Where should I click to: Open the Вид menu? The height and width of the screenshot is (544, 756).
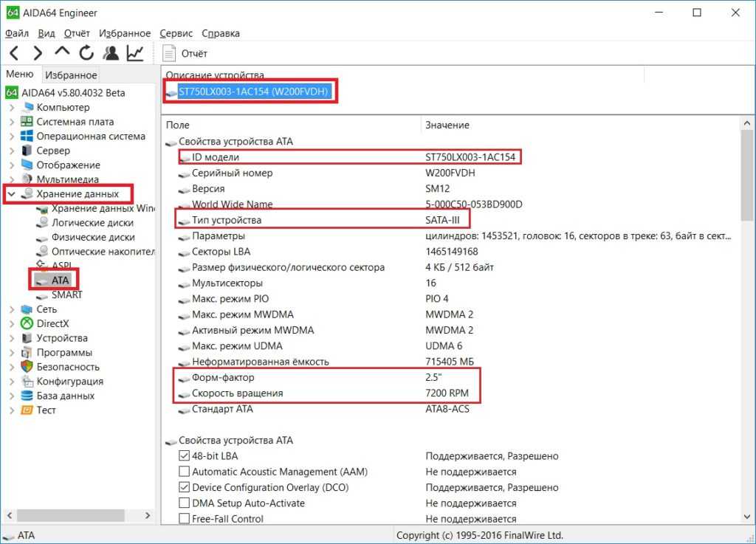pos(47,33)
